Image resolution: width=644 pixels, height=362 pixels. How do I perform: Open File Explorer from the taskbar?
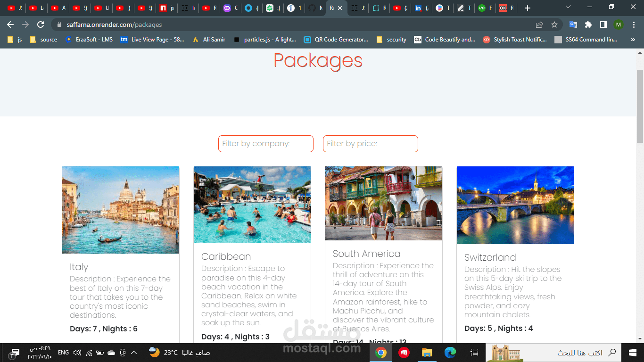[427, 352]
